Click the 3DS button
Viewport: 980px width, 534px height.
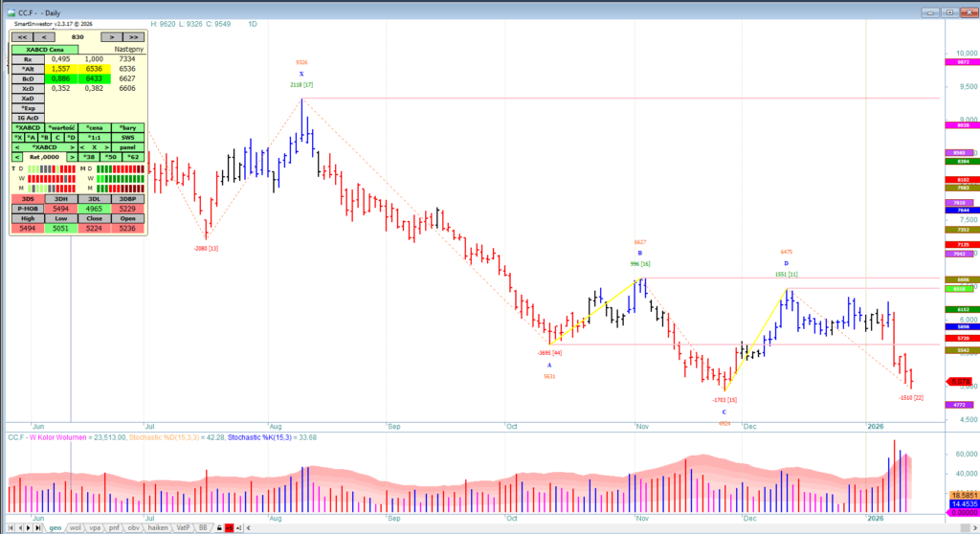click(27, 198)
